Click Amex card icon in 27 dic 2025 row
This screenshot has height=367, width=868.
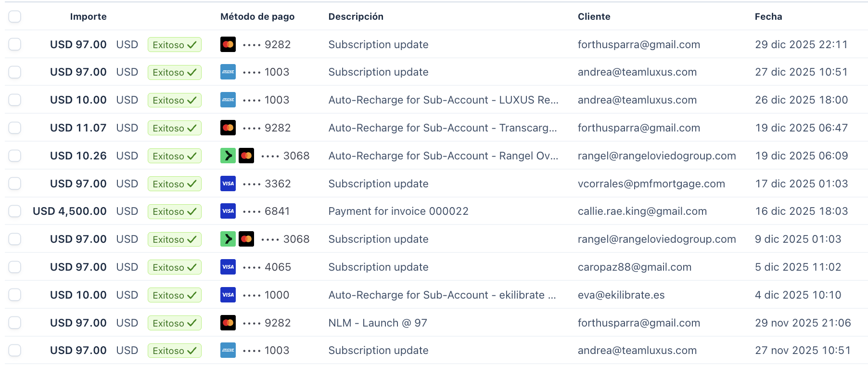(x=228, y=72)
